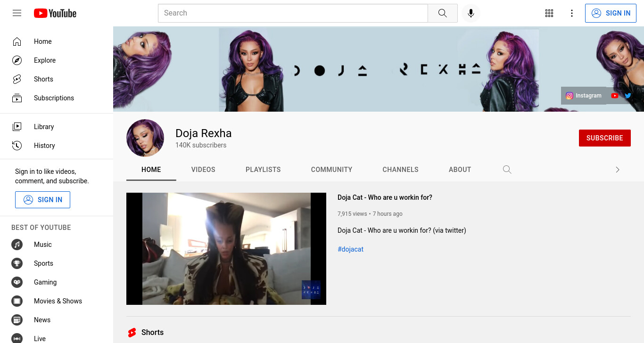Click the channel name Doja Rexha
The height and width of the screenshot is (343, 644).
coord(203,133)
